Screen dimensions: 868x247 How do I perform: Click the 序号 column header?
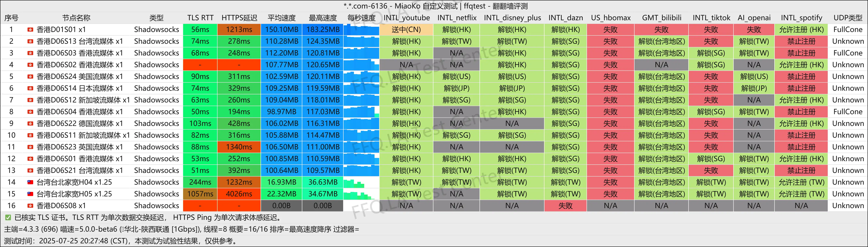[11, 18]
